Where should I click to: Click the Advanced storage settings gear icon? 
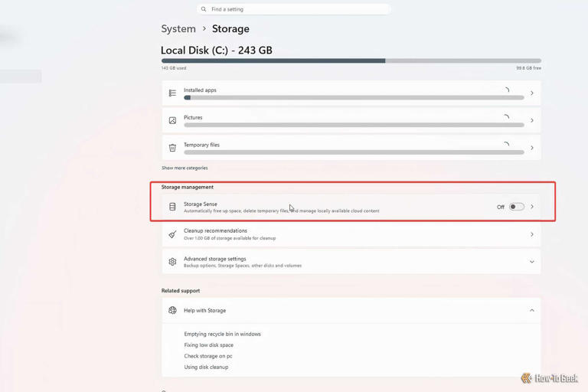pyautogui.click(x=172, y=262)
